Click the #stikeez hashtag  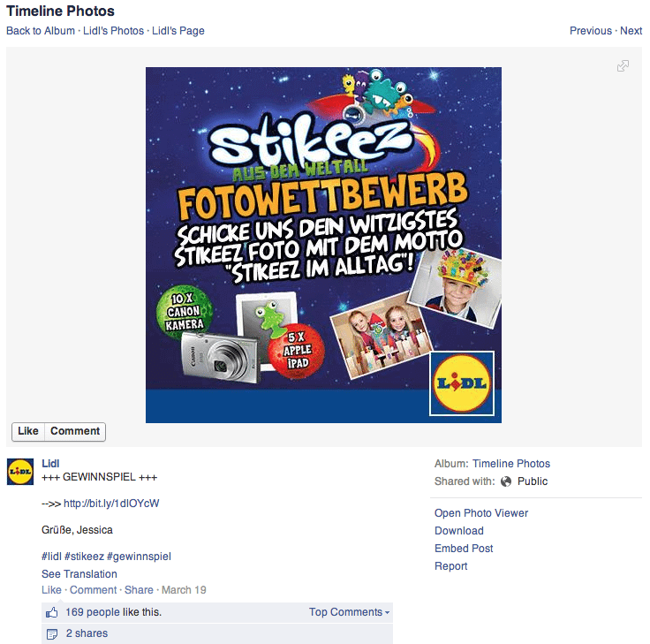(84, 557)
